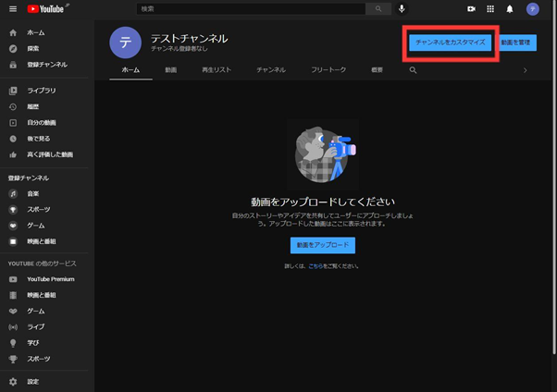
Task: Click the YouTube logo
Action: point(48,9)
